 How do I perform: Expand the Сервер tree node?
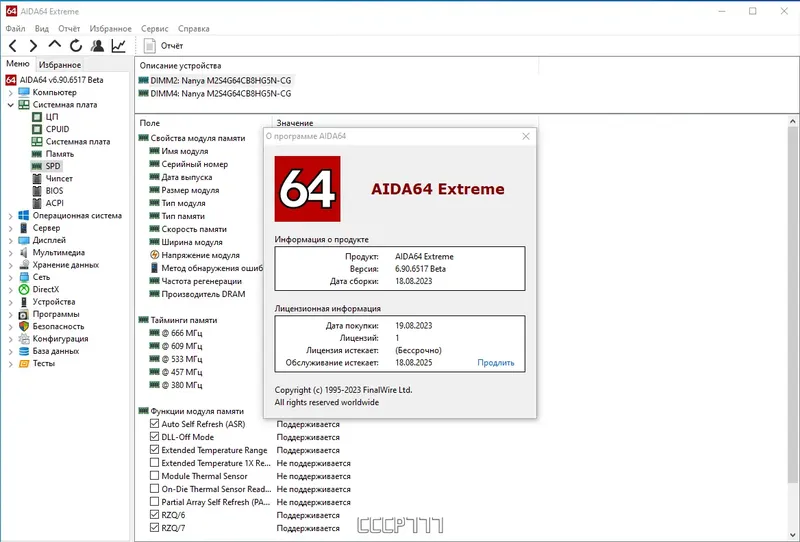[11, 228]
